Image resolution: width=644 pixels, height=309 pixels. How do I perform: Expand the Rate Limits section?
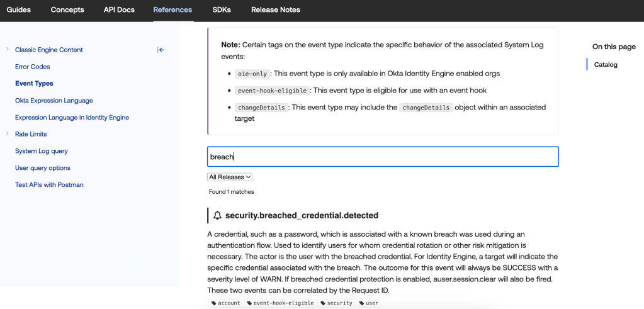[7, 134]
